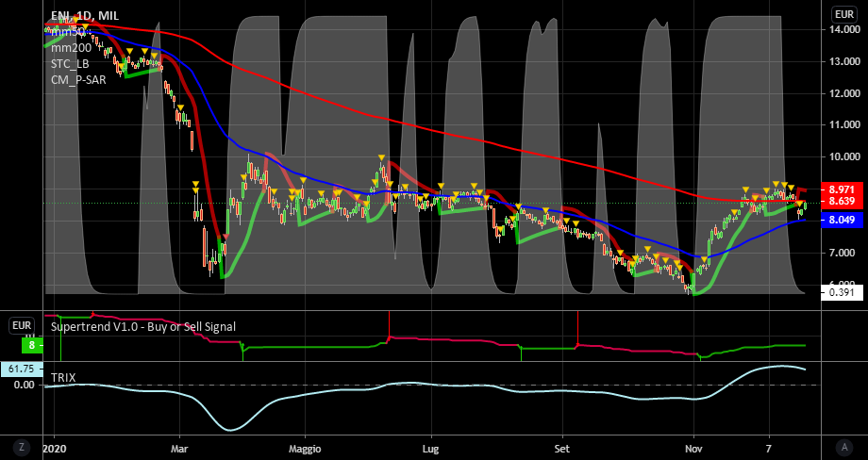This screenshot has width=868, height=460.
Task: Click the Z timezone icon at bottom-left
Action: pyautogui.click(x=23, y=446)
